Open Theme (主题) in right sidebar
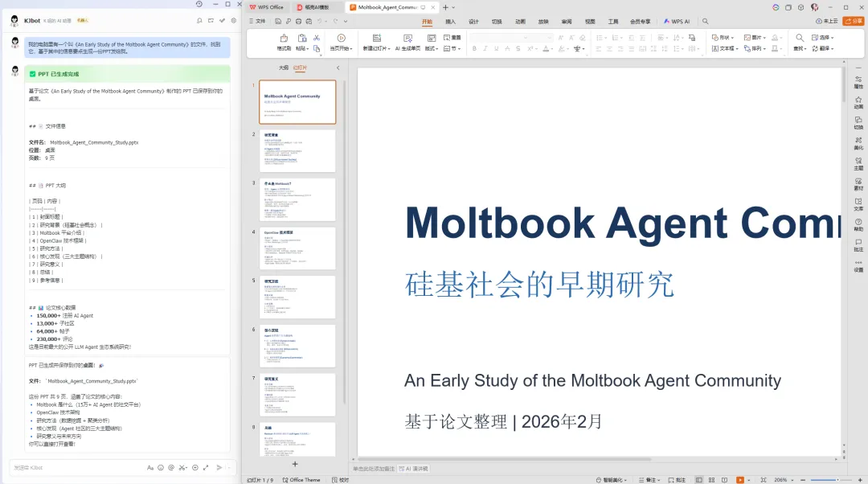This screenshot has width=868, height=484. click(x=858, y=163)
